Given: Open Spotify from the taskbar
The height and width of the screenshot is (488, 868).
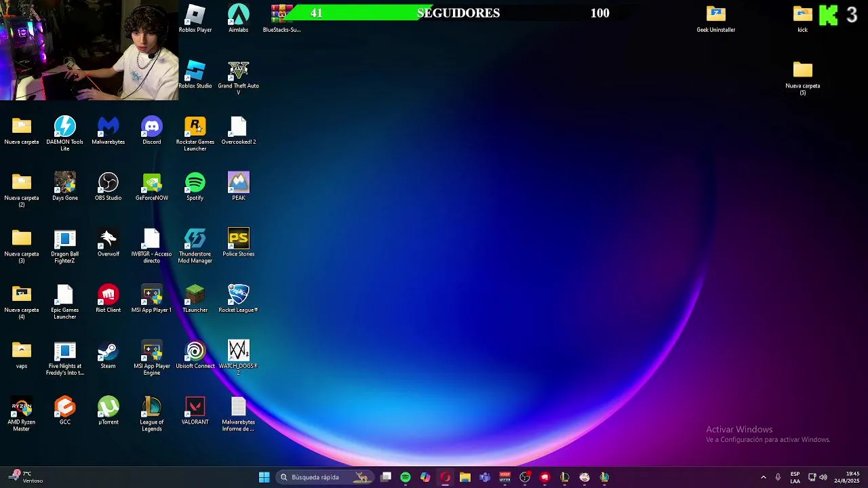Looking at the screenshot, I should 406,477.
